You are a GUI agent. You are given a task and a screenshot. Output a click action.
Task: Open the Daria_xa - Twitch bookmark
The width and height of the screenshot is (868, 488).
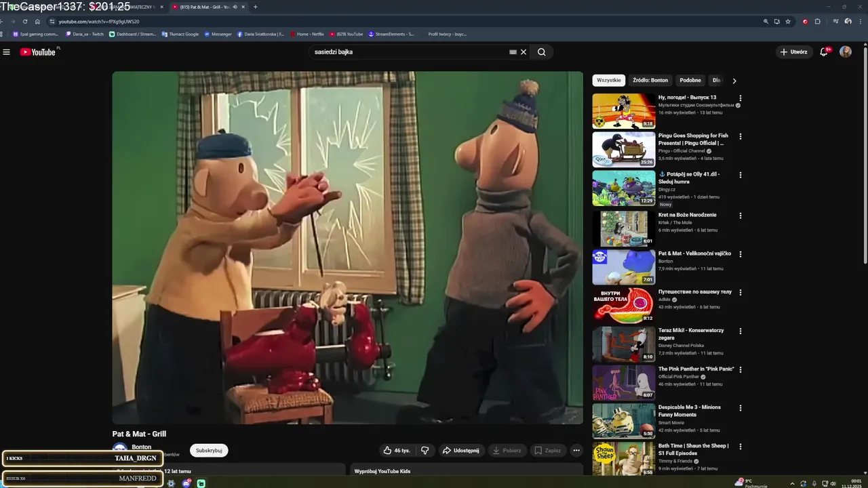click(x=85, y=34)
